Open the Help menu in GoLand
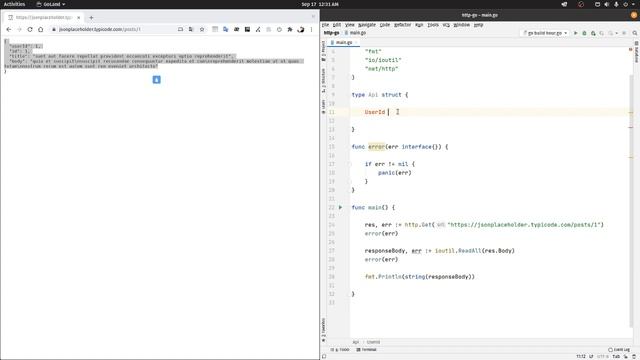This screenshot has height=360, width=640. [x=478, y=25]
